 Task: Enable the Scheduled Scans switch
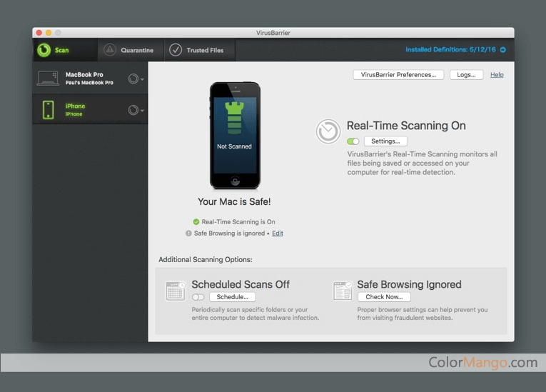point(198,297)
